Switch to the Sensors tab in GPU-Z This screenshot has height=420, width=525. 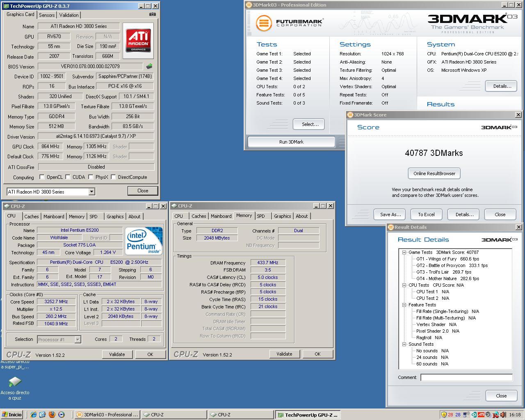47,15
